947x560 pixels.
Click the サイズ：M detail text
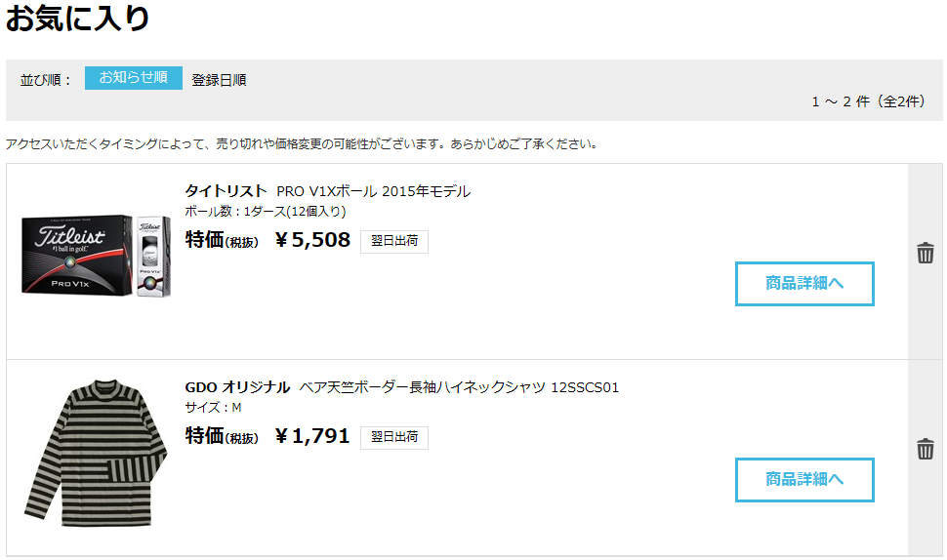click(x=213, y=408)
